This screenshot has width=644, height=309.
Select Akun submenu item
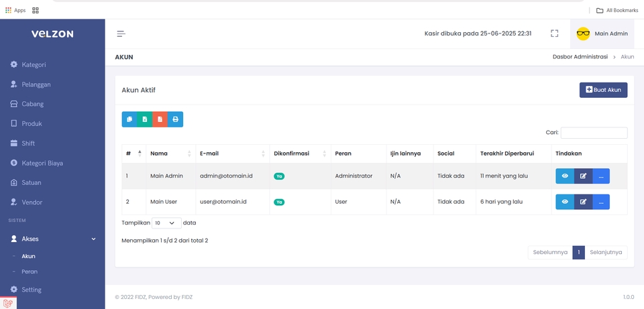(x=28, y=256)
